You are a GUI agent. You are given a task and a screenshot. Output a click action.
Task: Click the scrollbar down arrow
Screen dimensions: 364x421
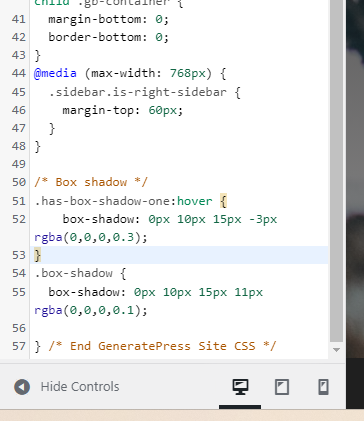(x=336, y=350)
